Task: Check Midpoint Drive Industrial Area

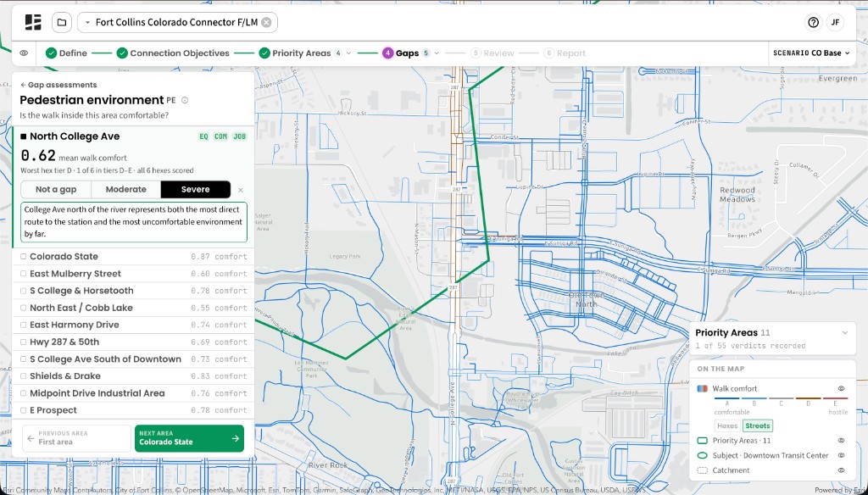Action: pyautogui.click(x=24, y=393)
